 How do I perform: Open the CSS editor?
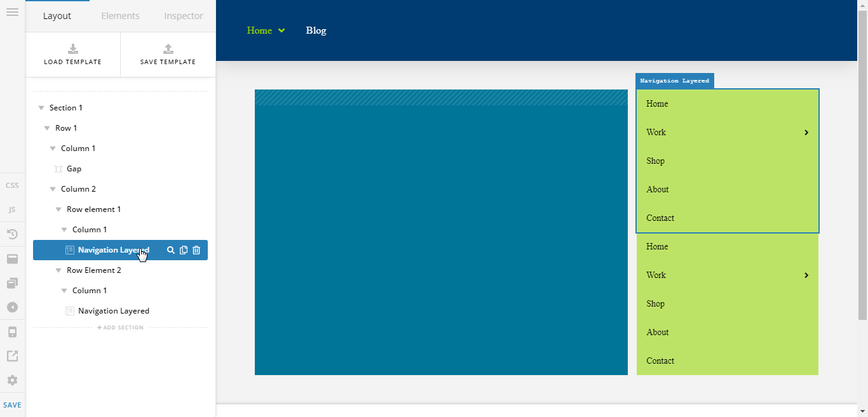click(12, 186)
